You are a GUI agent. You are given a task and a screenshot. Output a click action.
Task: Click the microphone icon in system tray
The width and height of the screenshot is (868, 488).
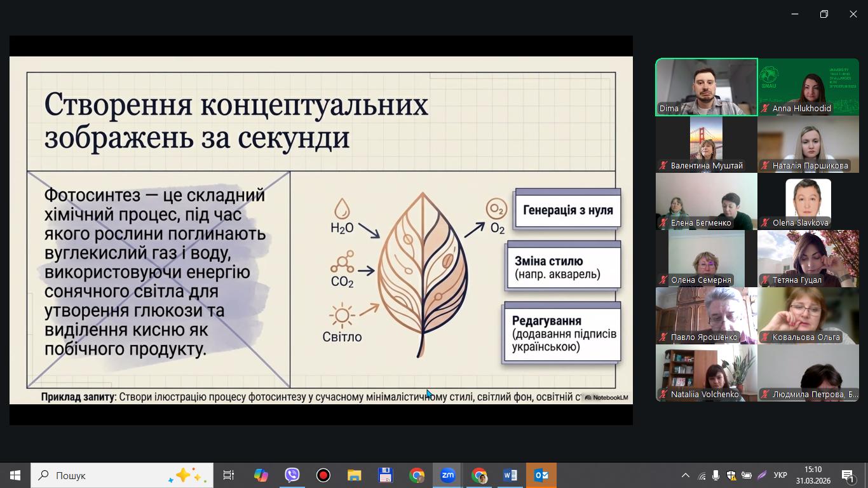click(716, 475)
